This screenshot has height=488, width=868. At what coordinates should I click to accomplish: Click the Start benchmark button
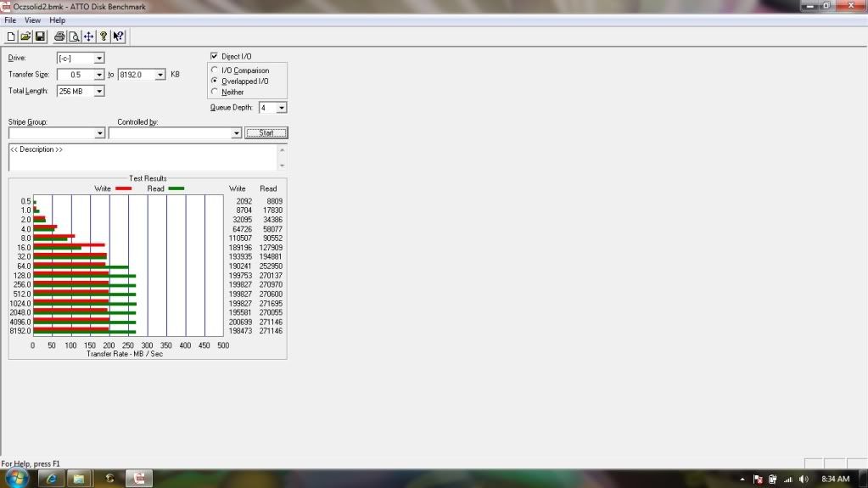266,133
